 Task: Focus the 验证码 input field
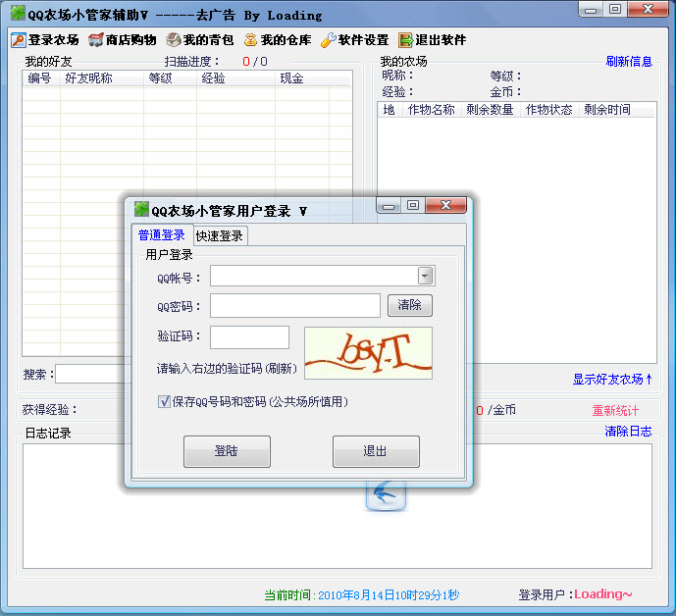coord(249,337)
